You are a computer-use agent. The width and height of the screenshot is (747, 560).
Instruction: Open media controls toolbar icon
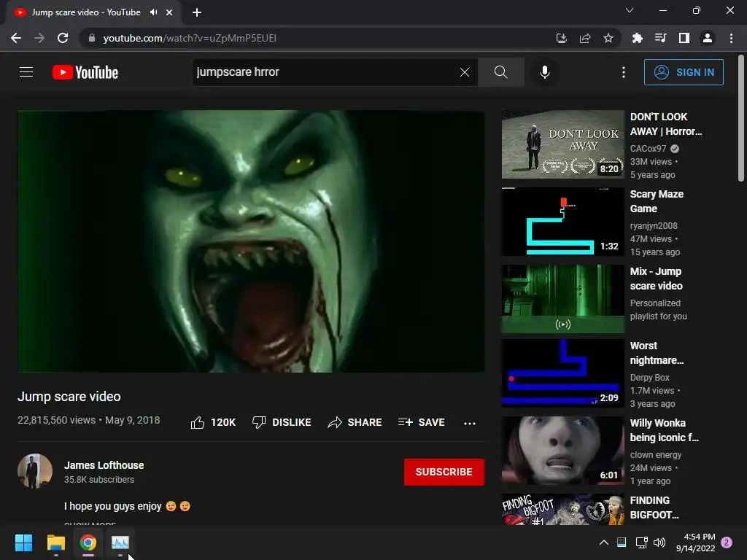(x=661, y=38)
